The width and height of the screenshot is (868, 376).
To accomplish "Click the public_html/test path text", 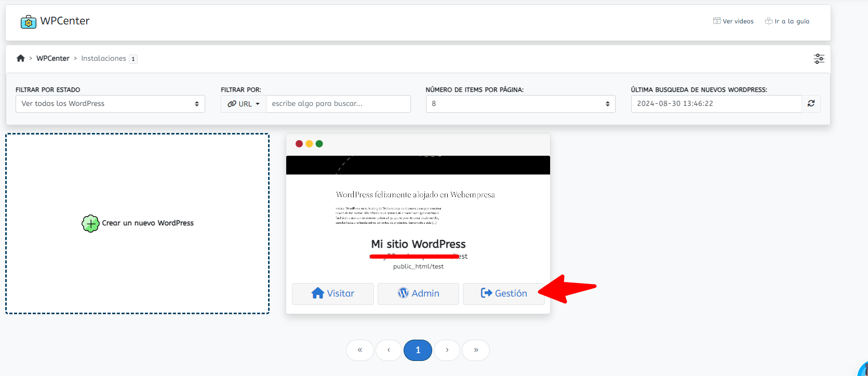I will (418, 266).
